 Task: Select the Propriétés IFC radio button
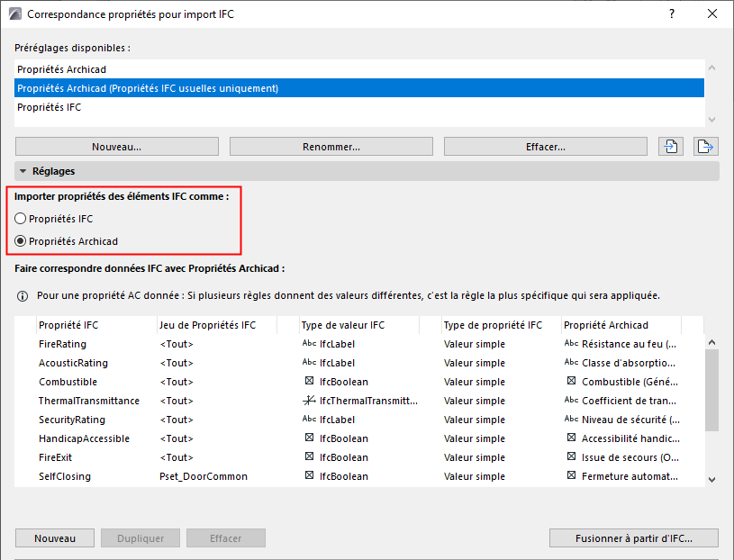click(21, 219)
